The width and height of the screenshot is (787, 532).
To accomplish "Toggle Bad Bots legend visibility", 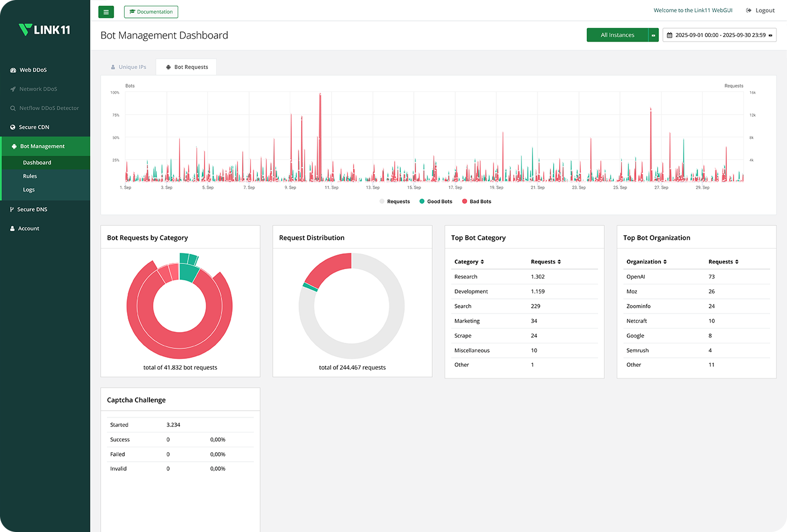I will pyautogui.click(x=477, y=202).
